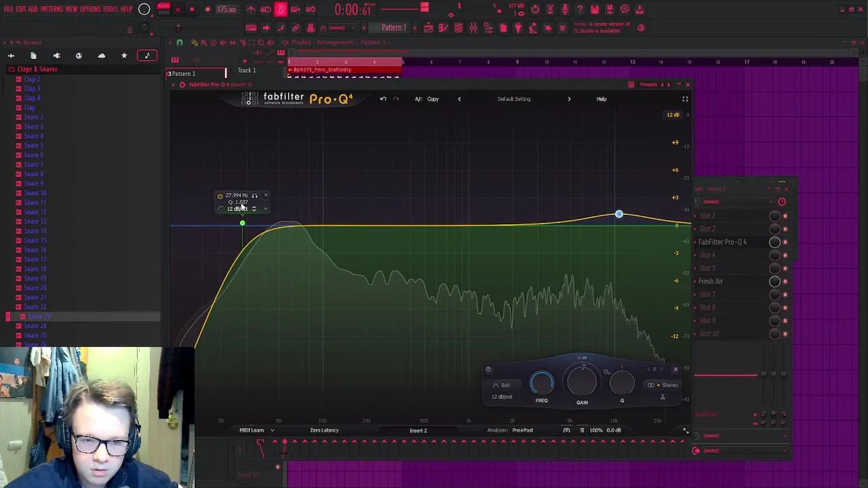
Task: Click the stop playback button
Action: point(192,9)
